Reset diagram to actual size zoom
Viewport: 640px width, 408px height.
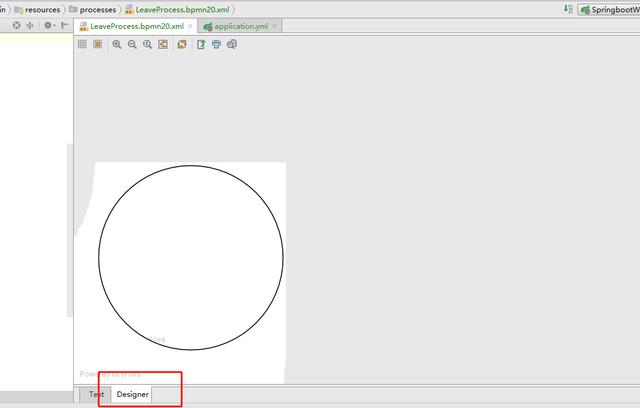pos(147,44)
